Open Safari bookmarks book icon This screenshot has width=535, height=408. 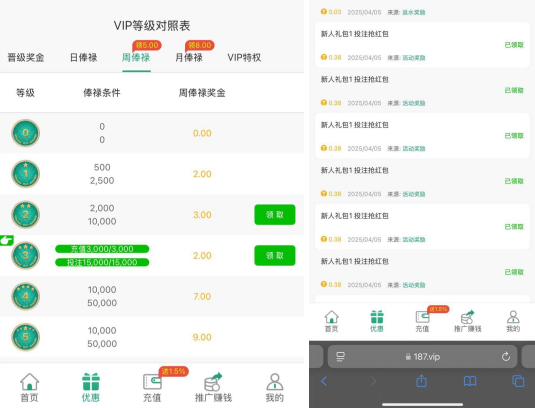coord(470,381)
